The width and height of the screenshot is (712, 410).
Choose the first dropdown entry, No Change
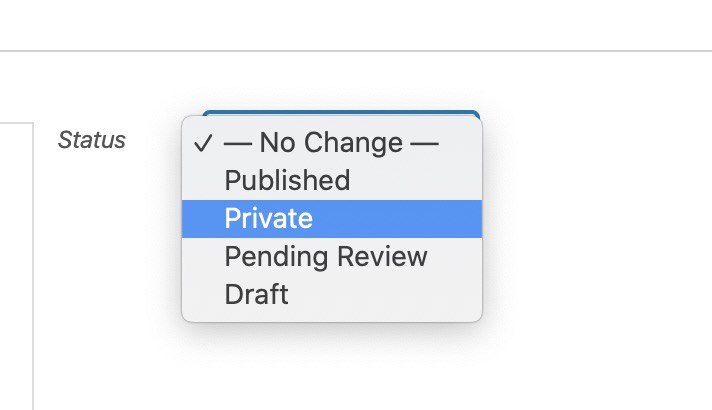click(x=331, y=143)
